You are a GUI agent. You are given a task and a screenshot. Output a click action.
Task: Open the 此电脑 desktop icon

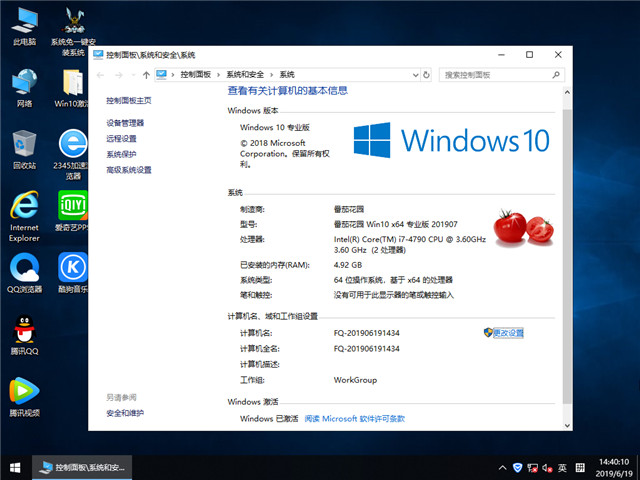tap(24, 27)
